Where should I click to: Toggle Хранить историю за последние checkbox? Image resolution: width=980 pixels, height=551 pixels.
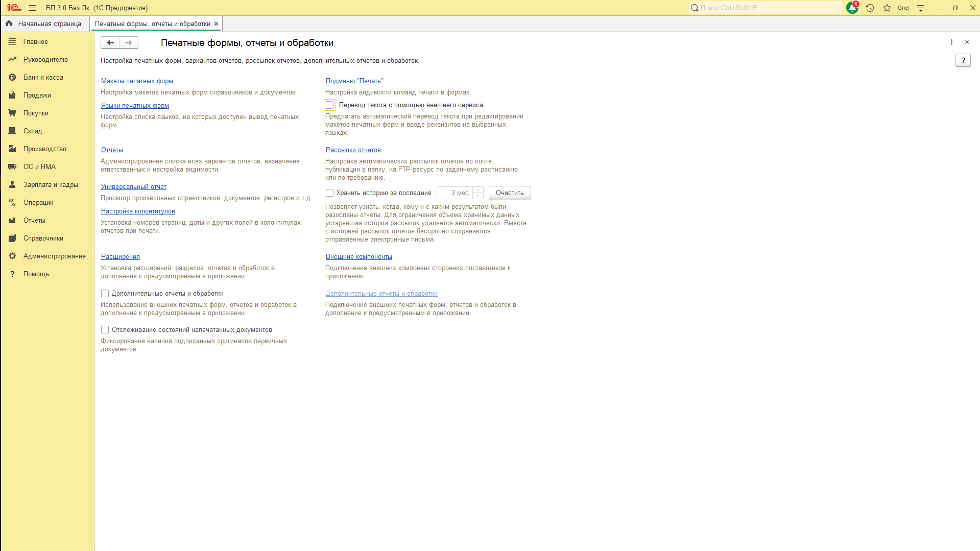(330, 193)
